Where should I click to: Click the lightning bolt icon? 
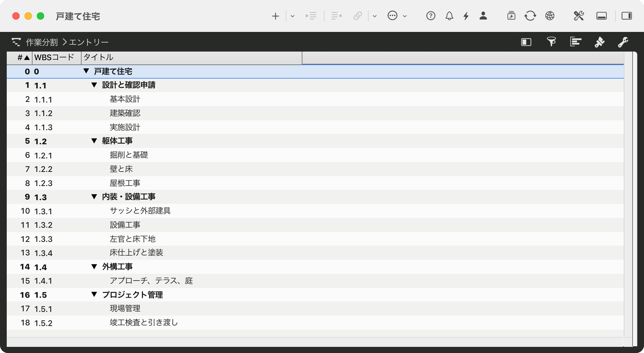pos(466,16)
